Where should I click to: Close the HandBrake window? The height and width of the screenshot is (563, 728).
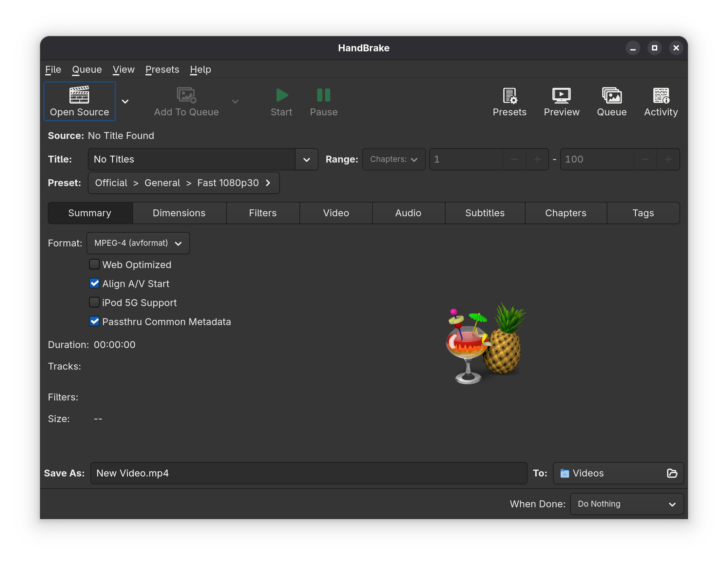pos(676,48)
